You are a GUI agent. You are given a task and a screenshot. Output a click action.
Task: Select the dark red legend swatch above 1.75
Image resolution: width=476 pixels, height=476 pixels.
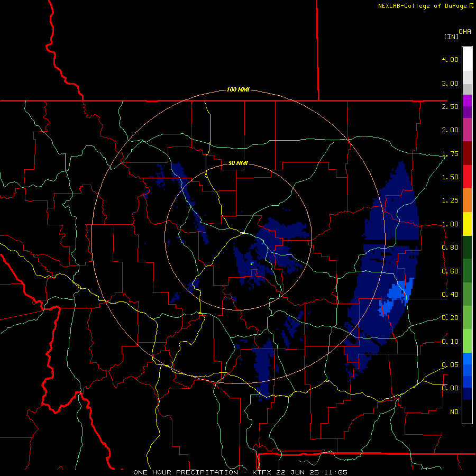[467, 153]
